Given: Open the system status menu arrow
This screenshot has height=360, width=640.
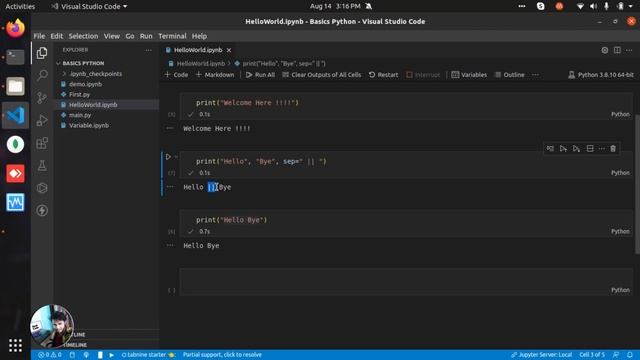Looking at the screenshot, I should [631, 6].
